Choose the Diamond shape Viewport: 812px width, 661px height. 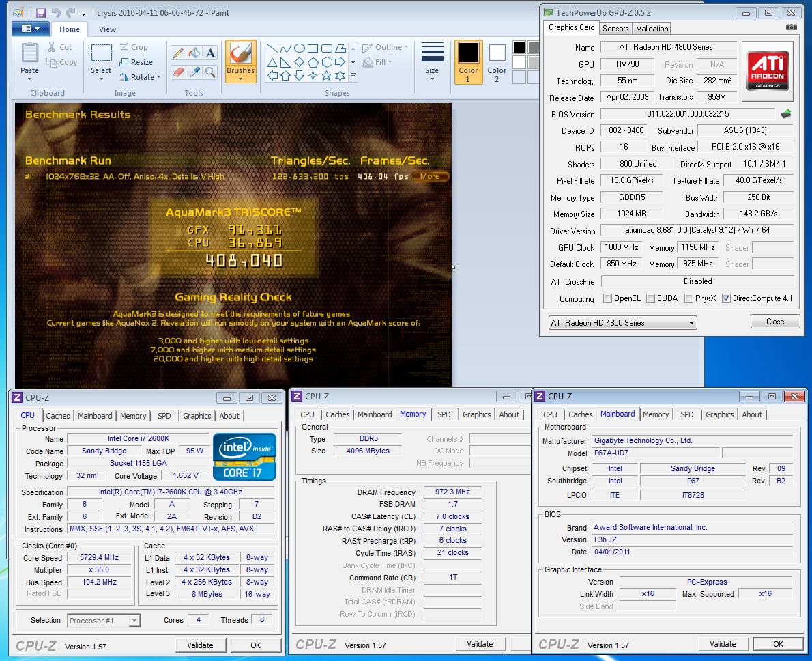(x=300, y=62)
